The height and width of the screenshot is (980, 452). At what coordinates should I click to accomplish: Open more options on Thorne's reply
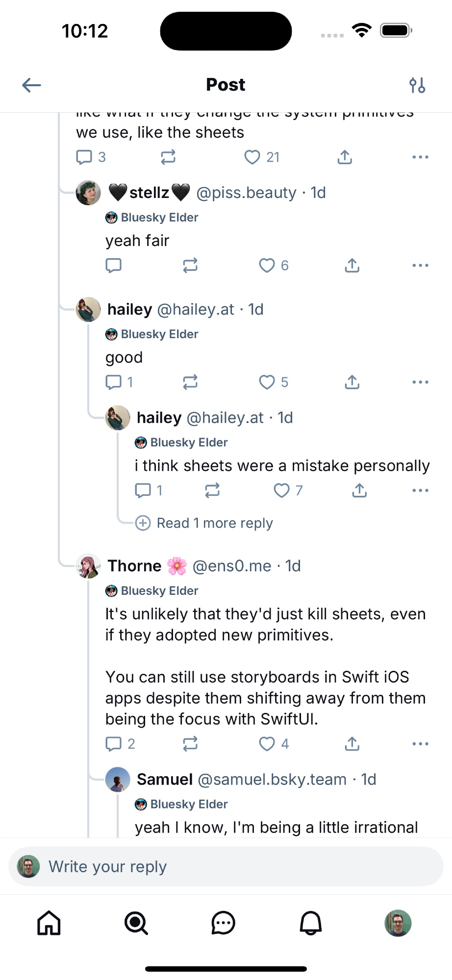pyautogui.click(x=420, y=744)
